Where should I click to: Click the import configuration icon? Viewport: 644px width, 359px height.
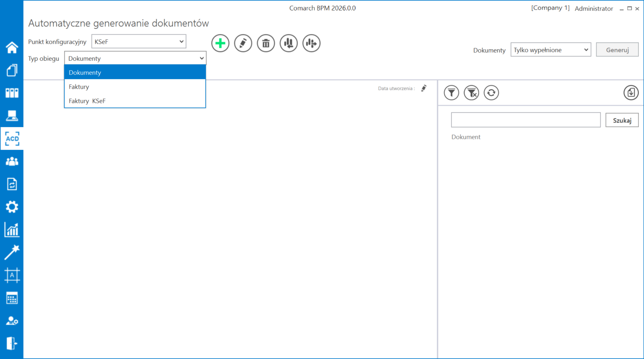(x=289, y=43)
